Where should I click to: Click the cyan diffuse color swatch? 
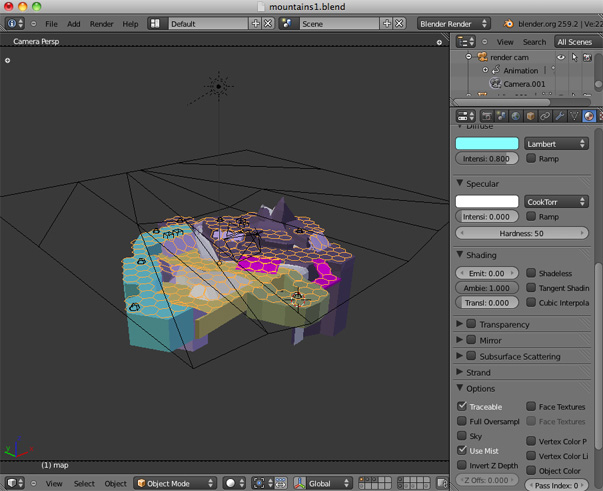coord(487,144)
